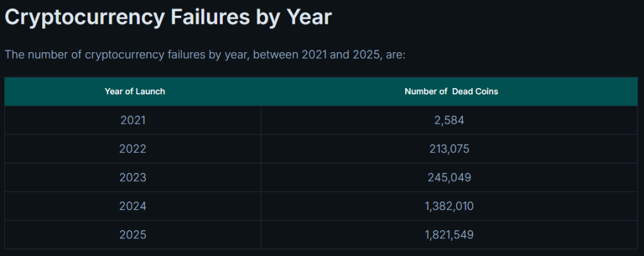Click the Number of Dead Coins column header
The image size is (644, 256).
point(451,92)
